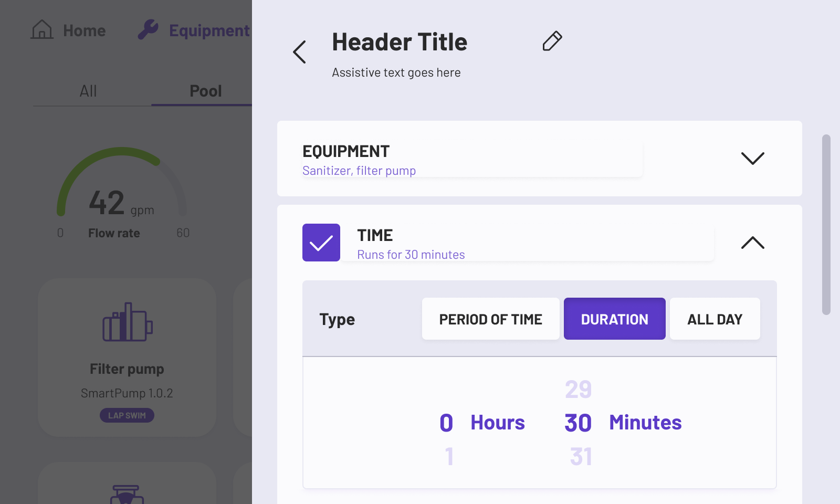Viewport: 840px width, 504px height.
Task: Collapse the TIME section chevron
Action: 752,242
